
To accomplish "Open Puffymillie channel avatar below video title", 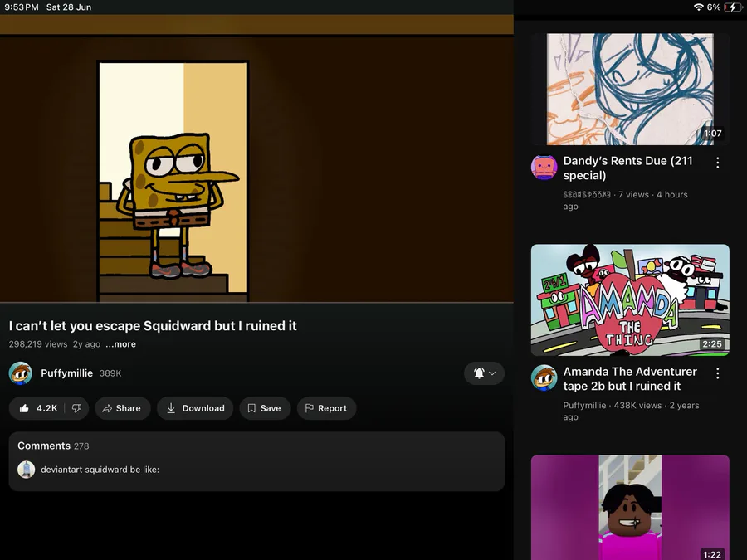I will (x=21, y=373).
